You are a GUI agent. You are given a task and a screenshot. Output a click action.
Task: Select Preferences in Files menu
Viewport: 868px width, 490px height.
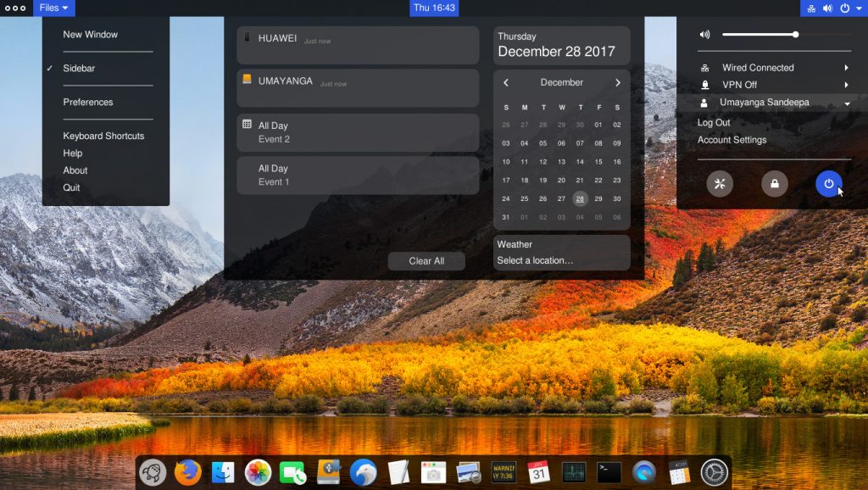click(88, 103)
